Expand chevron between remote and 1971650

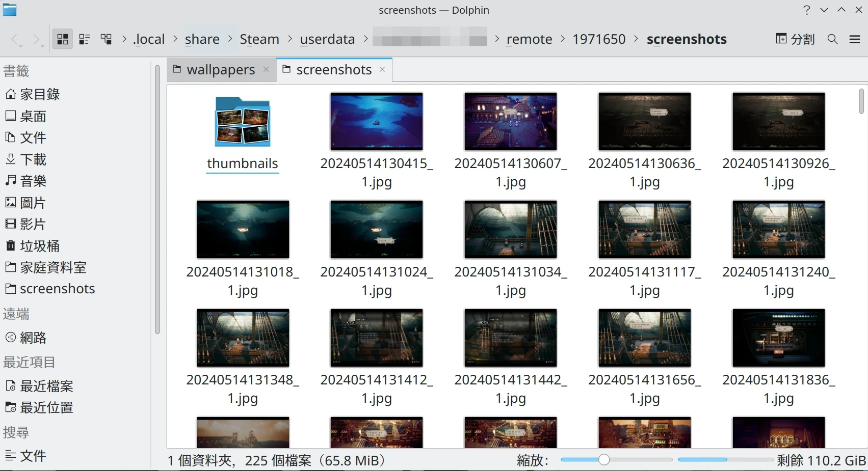click(x=563, y=39)
